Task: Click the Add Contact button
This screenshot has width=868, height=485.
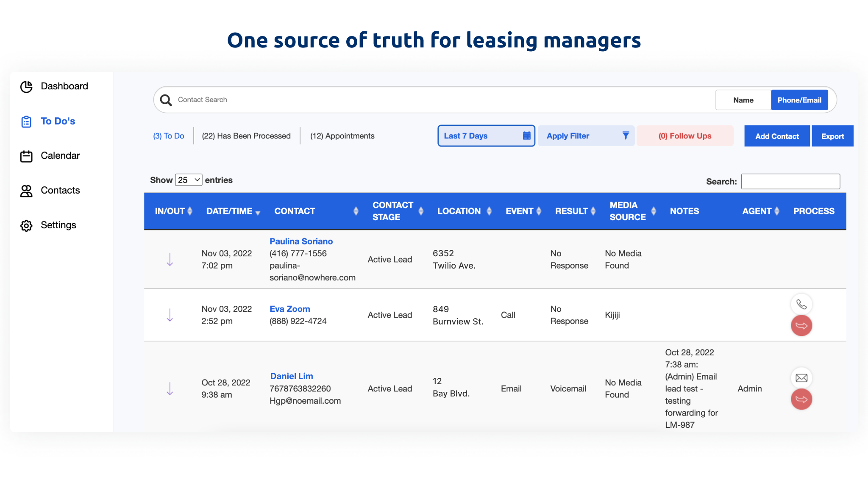Action: click(776, 136)
